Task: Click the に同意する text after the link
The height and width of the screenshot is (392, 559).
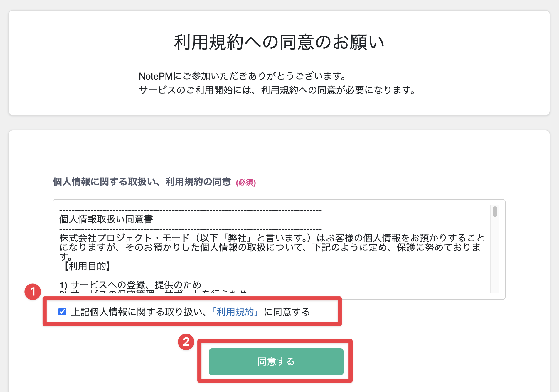Action: click(x=287, y=312)
